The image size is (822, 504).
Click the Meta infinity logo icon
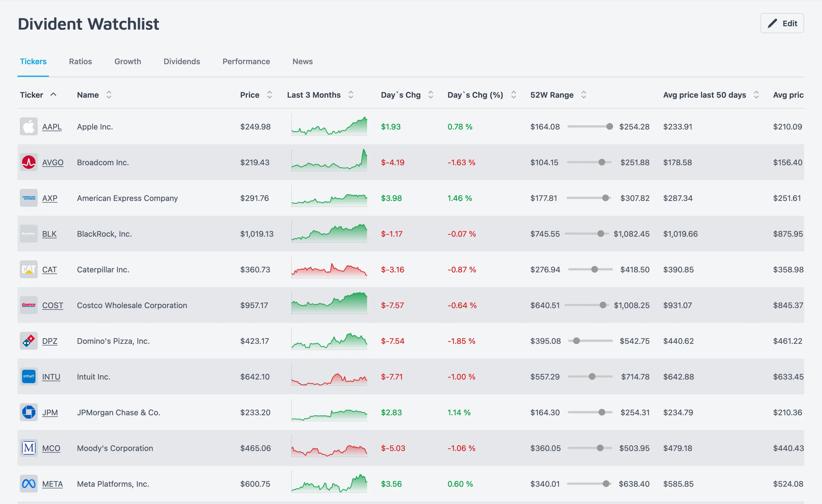[29, 483]
